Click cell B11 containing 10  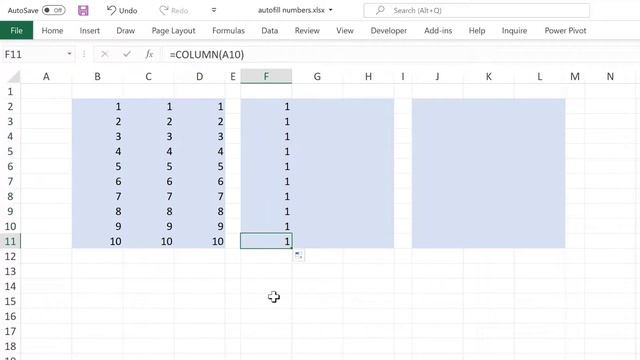tap(97, 241)
